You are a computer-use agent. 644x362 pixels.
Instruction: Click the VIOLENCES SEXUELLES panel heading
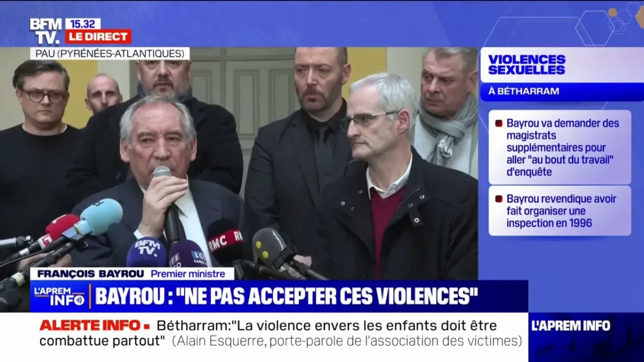(x=526, y=64)
